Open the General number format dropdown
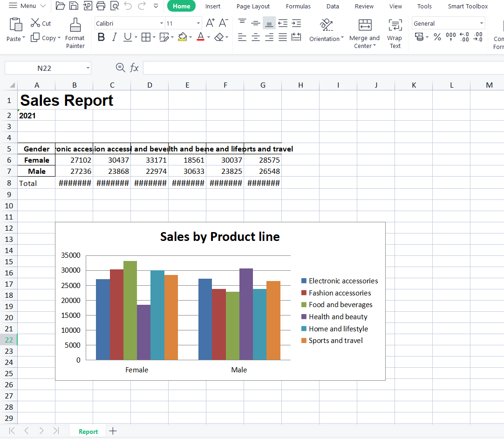Image resolution: width=504 pixels, height=439 pixels. tap(482, 23)
